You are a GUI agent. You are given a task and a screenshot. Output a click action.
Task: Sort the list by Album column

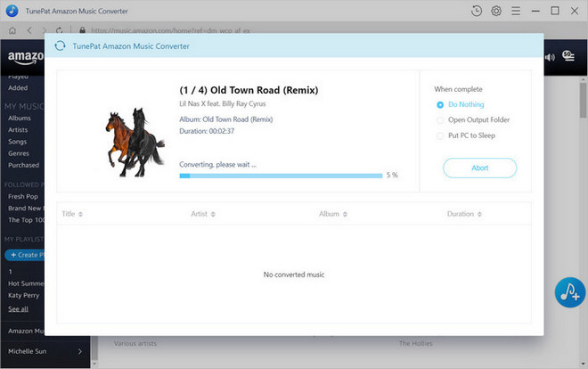tap(333, 214)
